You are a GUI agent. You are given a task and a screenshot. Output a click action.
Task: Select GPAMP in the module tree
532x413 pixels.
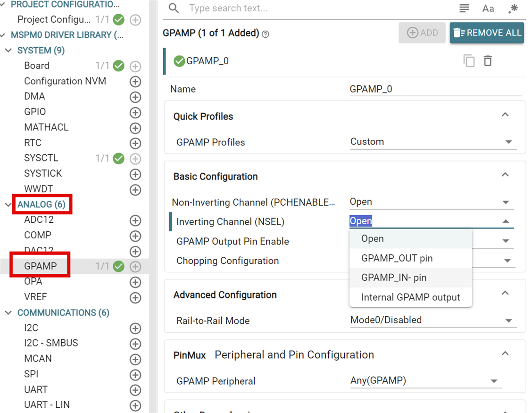(x=41, y=266)
